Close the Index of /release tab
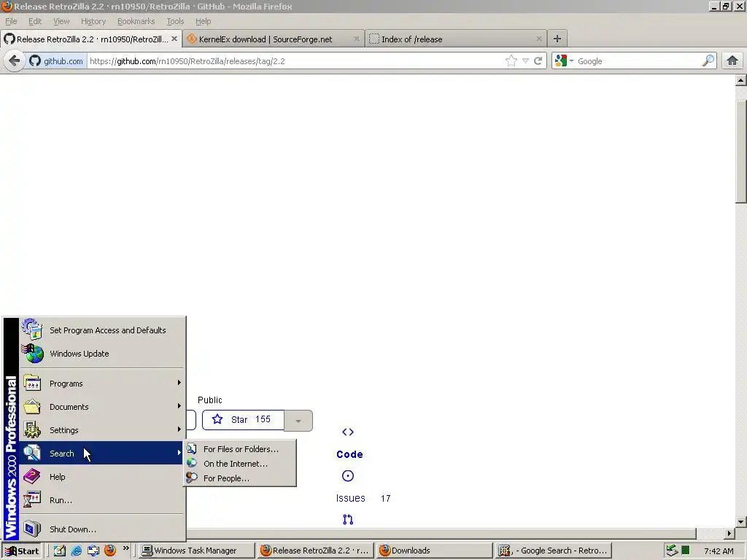 tap(539, 39)
